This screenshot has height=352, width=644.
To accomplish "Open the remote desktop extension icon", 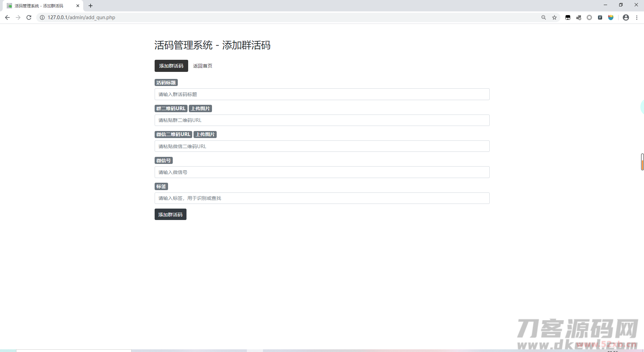I will [579, 17].
